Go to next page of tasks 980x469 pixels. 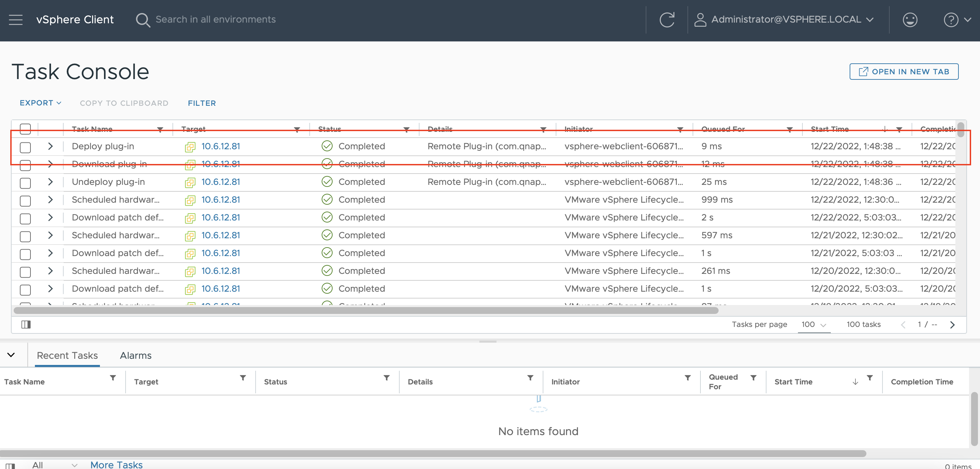[x=952, y=324]
